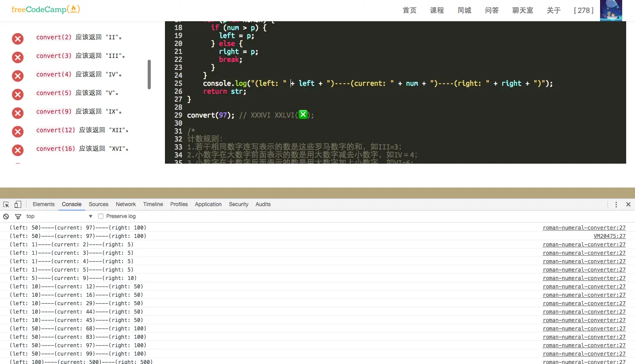This screenshot has height=364, width=635.
Task: Open the top execution context dropdown
Action: coord(59,216)
